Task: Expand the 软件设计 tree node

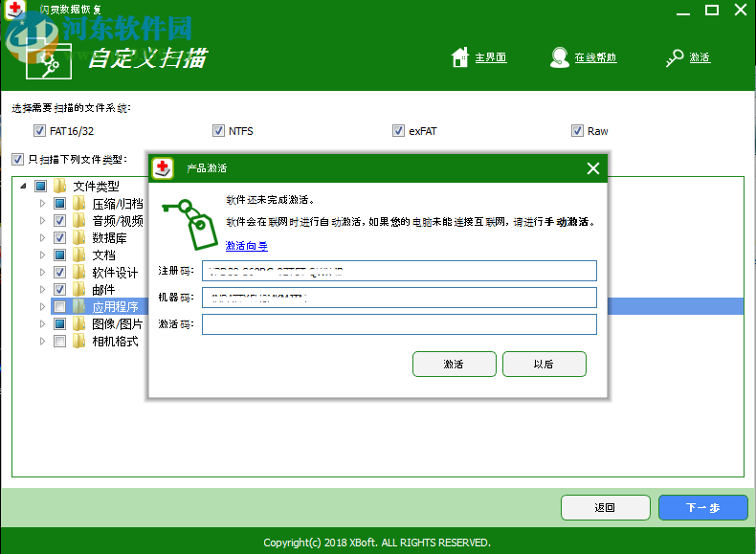Action: pyautogui.click(x=42, y=272)
